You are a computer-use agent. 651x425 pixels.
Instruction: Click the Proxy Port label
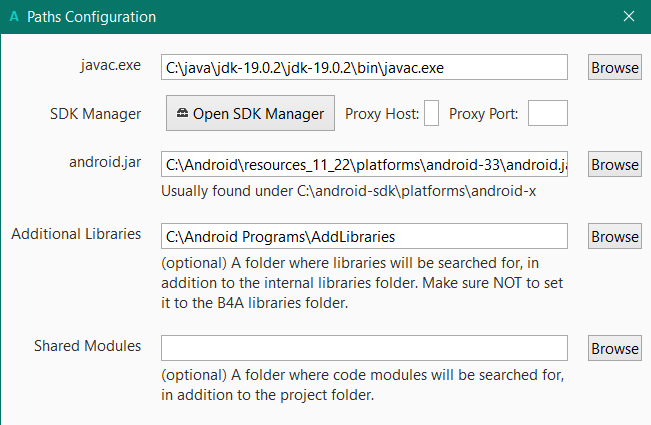click(x=484, y=114)
